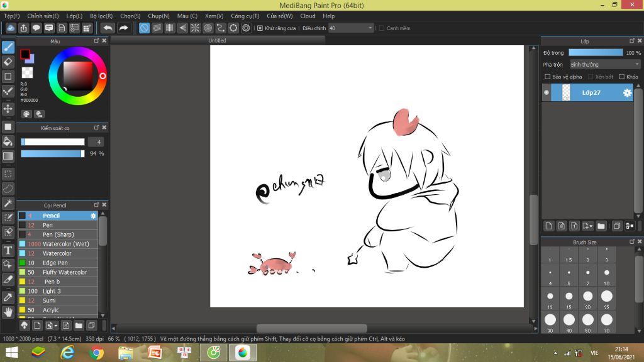644x362 pixels.
Task: Enable curve snap
Action: (221, 28)
